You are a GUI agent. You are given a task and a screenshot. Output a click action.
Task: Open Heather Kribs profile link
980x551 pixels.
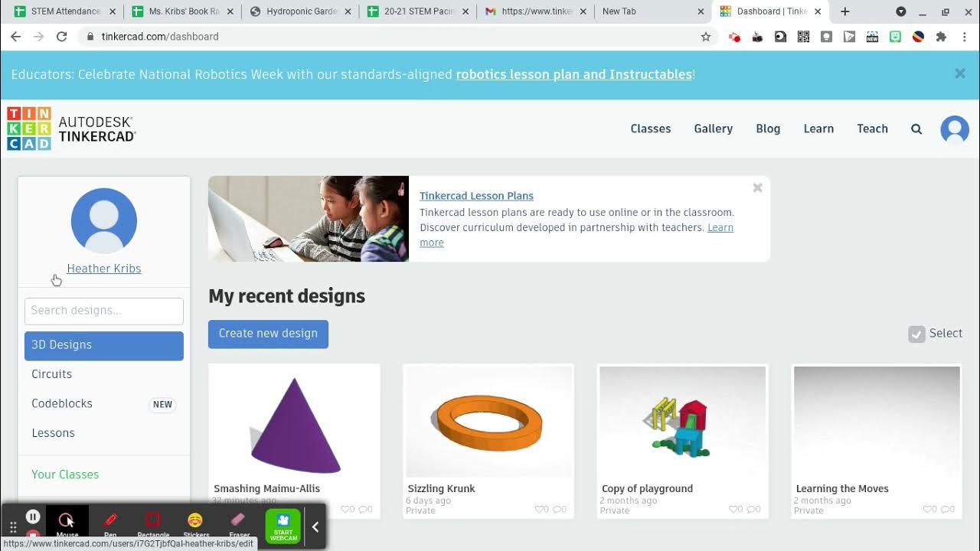point(104,269)
